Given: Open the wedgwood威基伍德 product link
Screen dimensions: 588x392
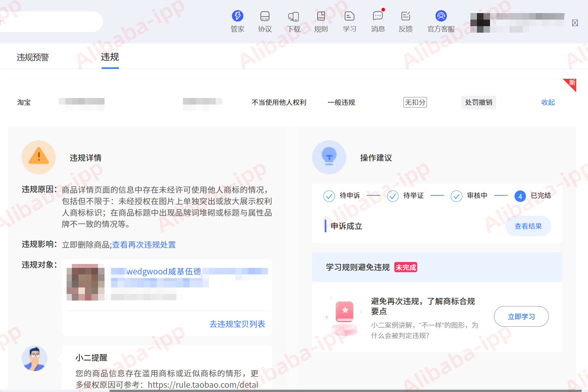Looking at the screenshot, I should tap(164, 271).
